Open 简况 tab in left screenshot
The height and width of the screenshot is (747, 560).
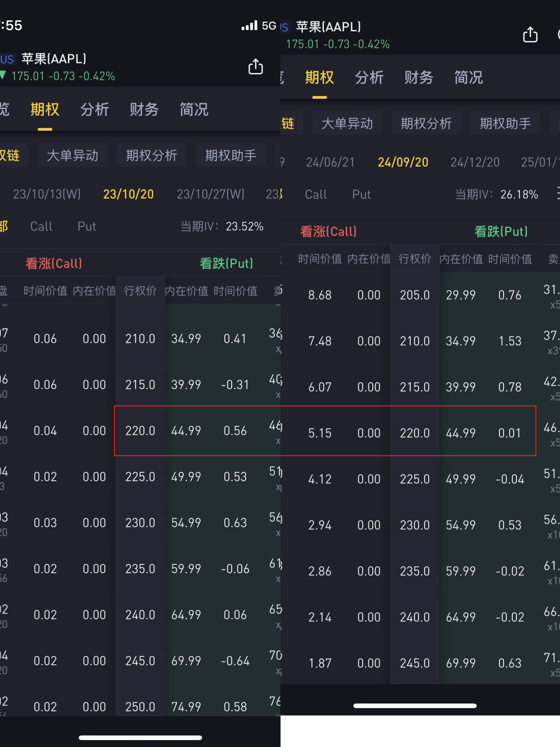click(194, 109)
